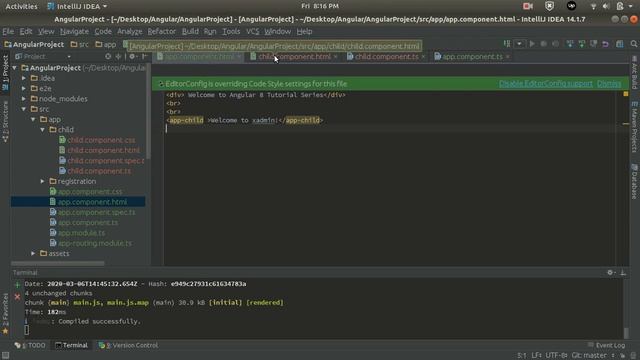The height and width of the screenshot is (360, 640).
Task: Add a new terminal session with plus icon
Action: coord(17,284)
